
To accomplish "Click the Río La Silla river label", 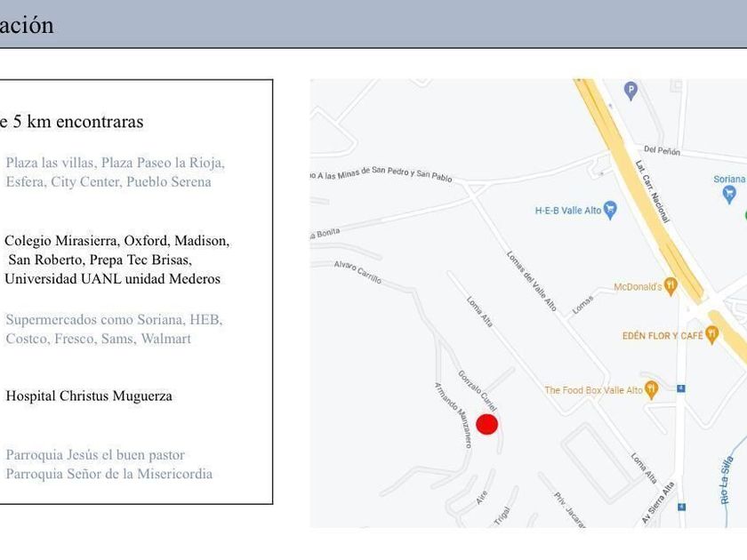I will [x=727, y=480].
